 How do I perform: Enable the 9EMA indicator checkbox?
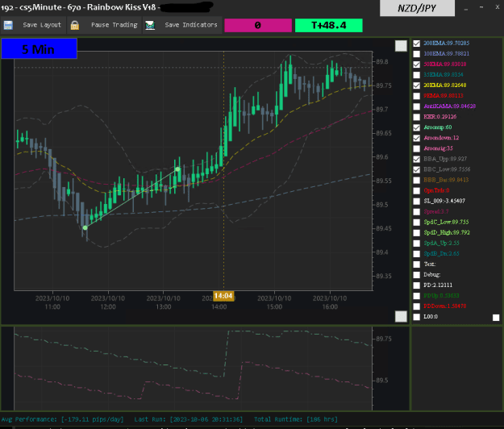[x=417, y=96]
